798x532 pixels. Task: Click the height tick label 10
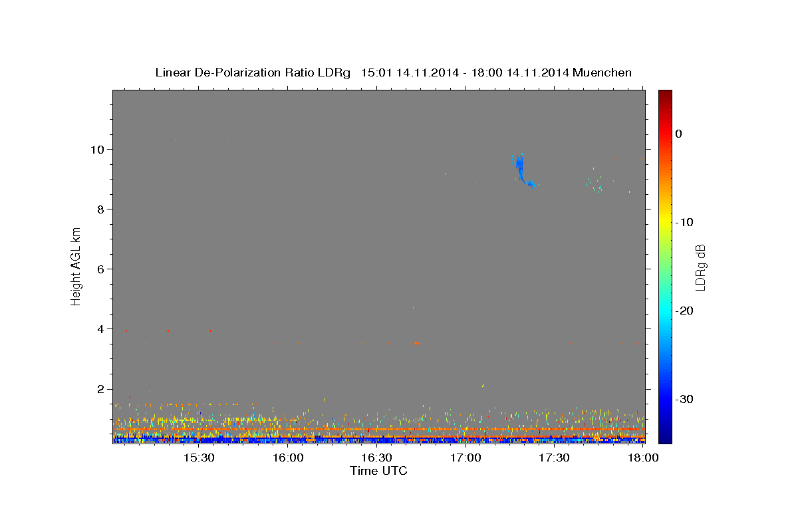[x=97, y=149]
